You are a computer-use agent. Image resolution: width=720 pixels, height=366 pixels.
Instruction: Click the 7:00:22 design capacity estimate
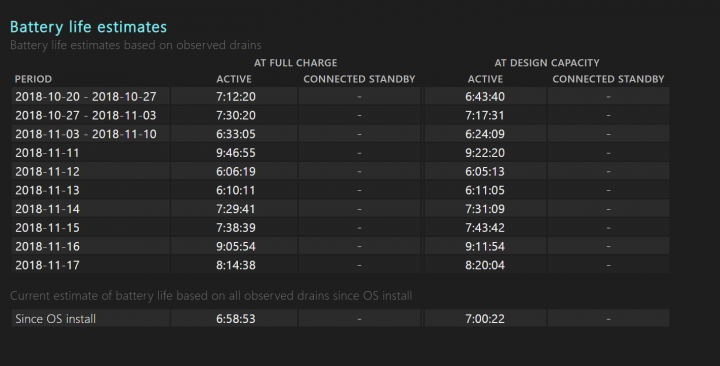point(485,318)
